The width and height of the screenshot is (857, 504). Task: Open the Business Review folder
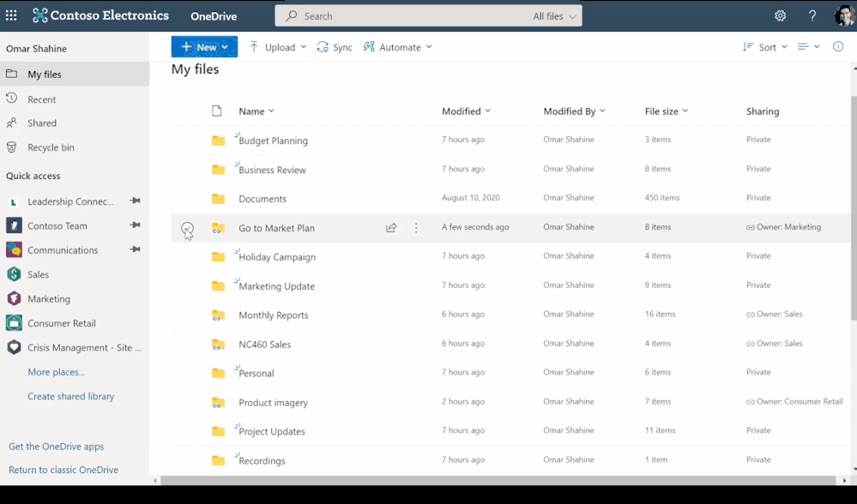[272, 170]
